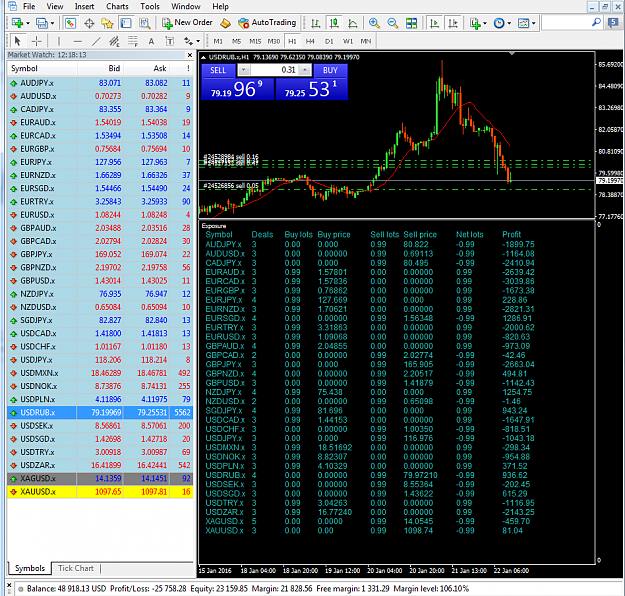Decrease lot volume with down arrow
625x596 pixels.
click(x=244, y=71)
